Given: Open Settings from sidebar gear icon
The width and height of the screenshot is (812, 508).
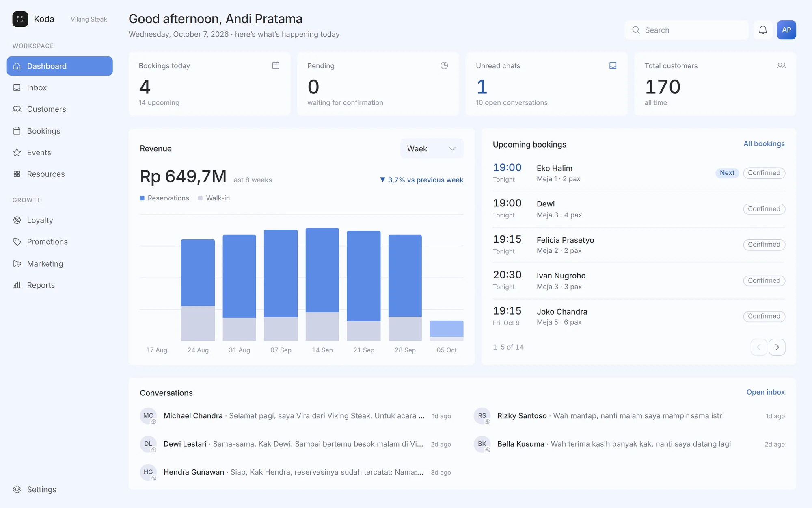Looking at the screenshot, I should 17,489.
